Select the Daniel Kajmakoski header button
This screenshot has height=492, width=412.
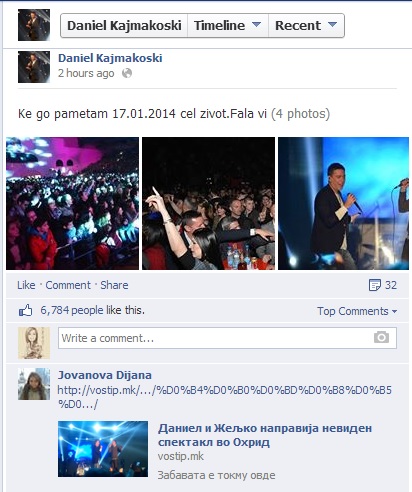click(x=124, y=25)
